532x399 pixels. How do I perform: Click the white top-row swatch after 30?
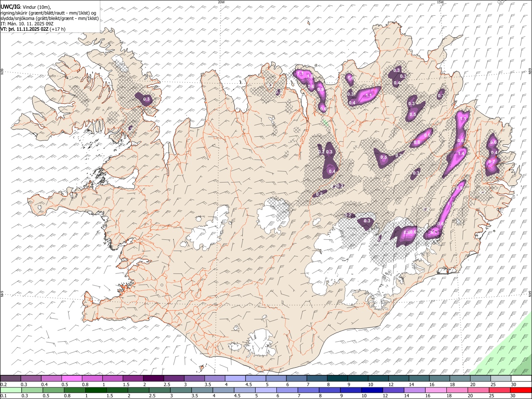click(x=521, y=379)
